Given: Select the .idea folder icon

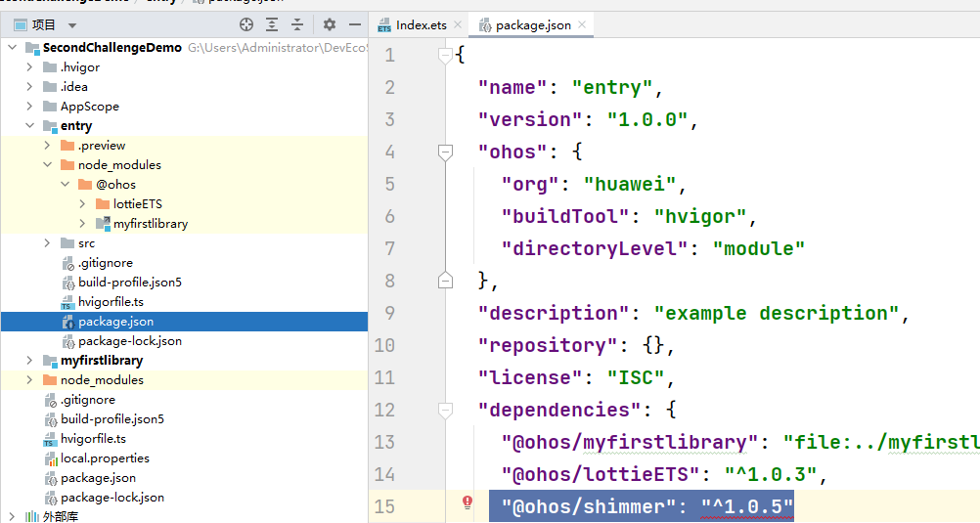Looking at the screenshot, I should [50, 86].
